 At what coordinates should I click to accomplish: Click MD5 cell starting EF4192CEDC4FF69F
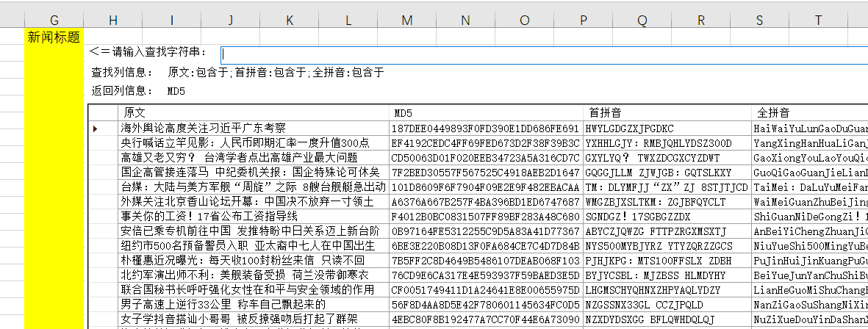(x=486, y=143)
